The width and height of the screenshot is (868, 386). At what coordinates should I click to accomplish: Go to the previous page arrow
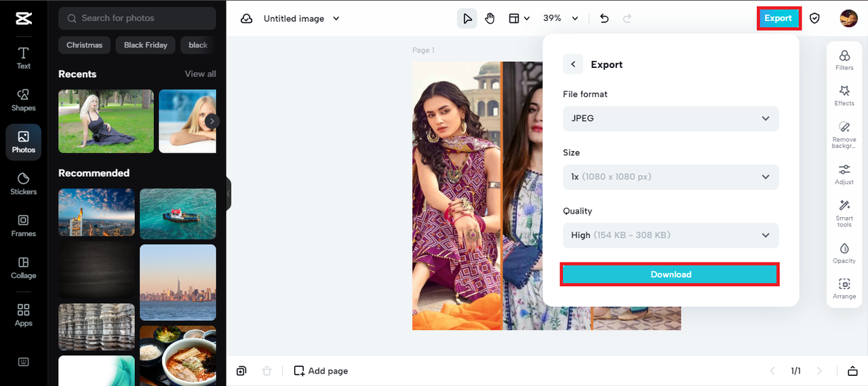(772, 371)
